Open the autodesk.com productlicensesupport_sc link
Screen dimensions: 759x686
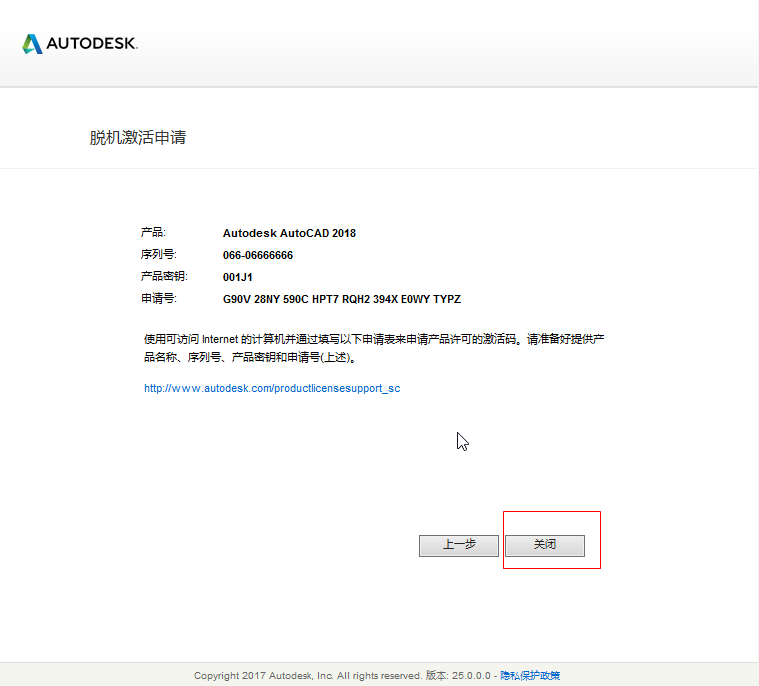point(272,388)
